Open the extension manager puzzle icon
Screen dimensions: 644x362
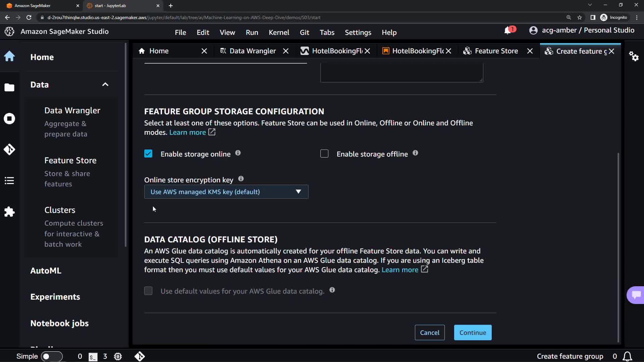coord(9,212)
